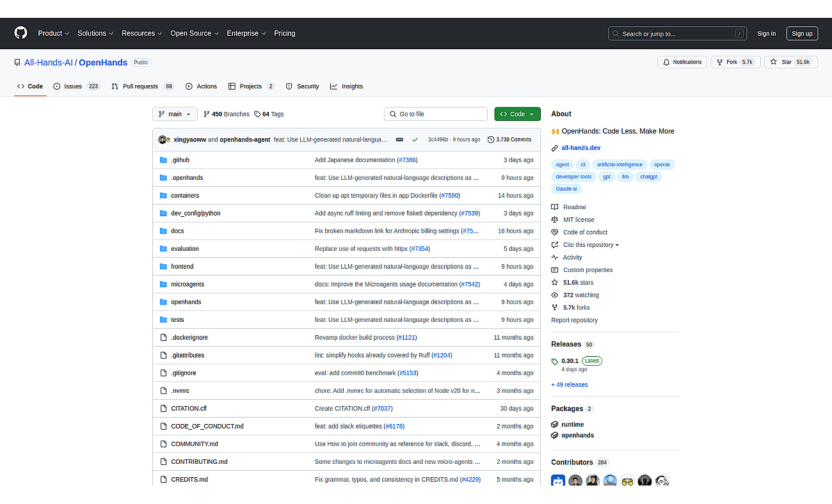The width and height of the screenshot is (832, 504).
Task: Open the evaluation folder
Action: coord(185,249)
